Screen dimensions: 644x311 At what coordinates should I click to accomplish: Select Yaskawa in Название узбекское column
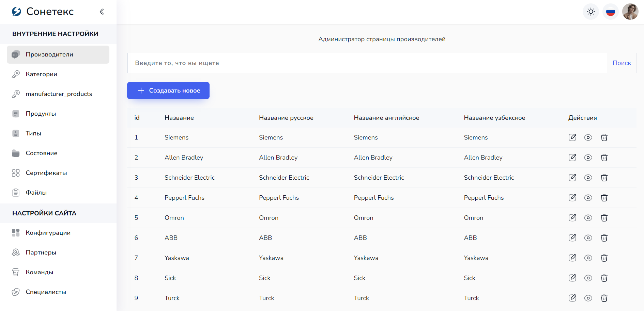pos(476,258)
